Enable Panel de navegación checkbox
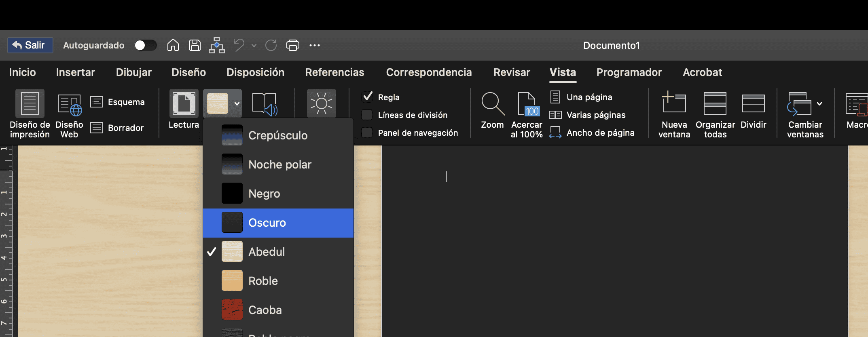This screenshot has width=868, height=337. point(367,133)
